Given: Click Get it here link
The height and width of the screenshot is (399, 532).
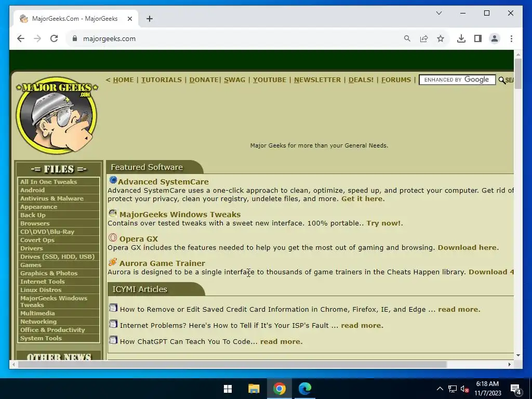Looking at the screenshot, I should [362, 199].
